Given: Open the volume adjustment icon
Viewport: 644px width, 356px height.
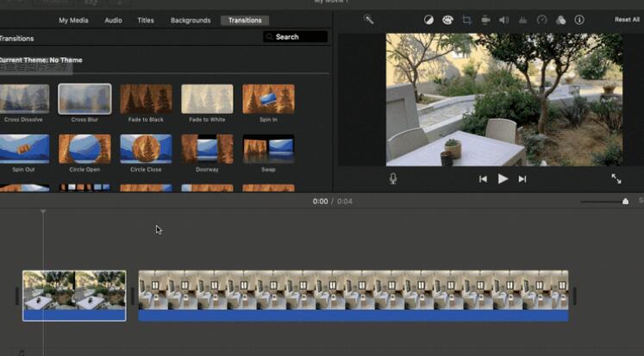Looking at the screenshot, I should pyautogui.click(x=504, y=20).
